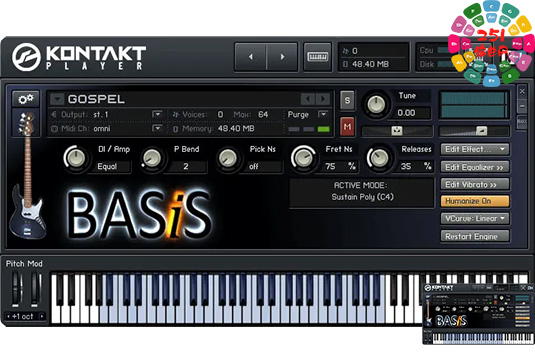The height and width of the screenshot is (363, 535).
Task: Click the pan slider below Tune
Action: pos(397,131)
